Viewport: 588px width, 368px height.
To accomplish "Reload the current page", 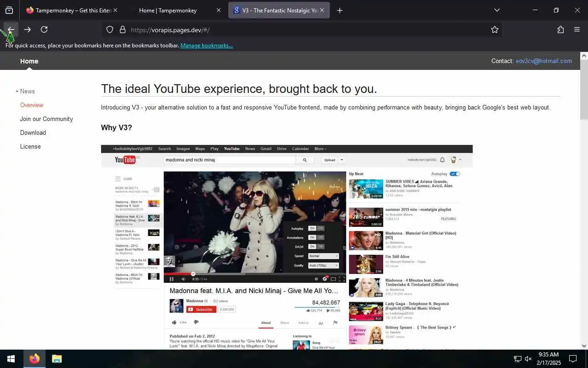I will click(44, 29).
